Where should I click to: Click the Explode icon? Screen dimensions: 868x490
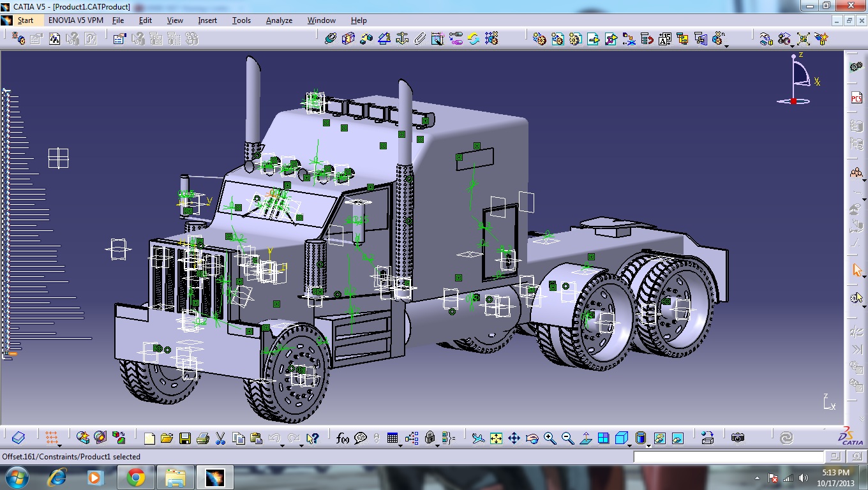point(804,39)
